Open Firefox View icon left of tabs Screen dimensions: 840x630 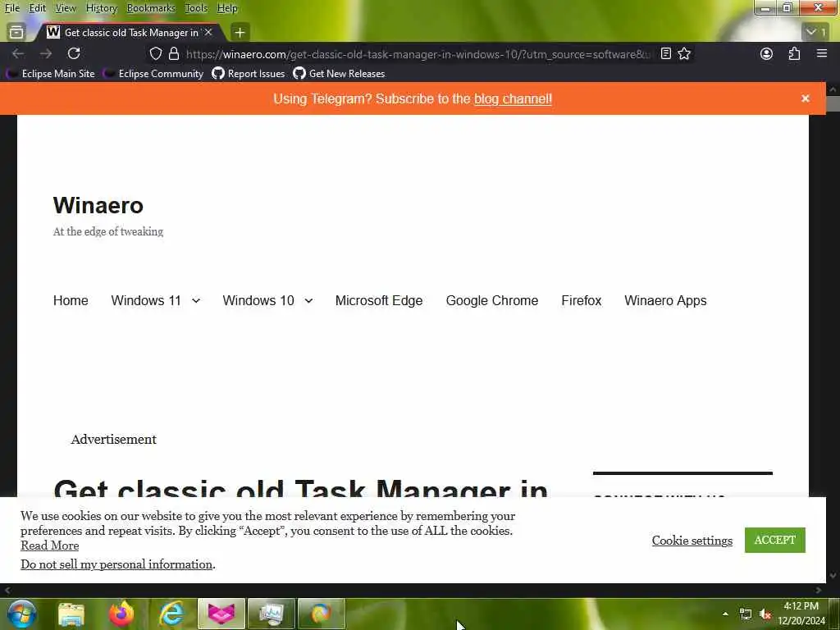click(x=16, y=32)
